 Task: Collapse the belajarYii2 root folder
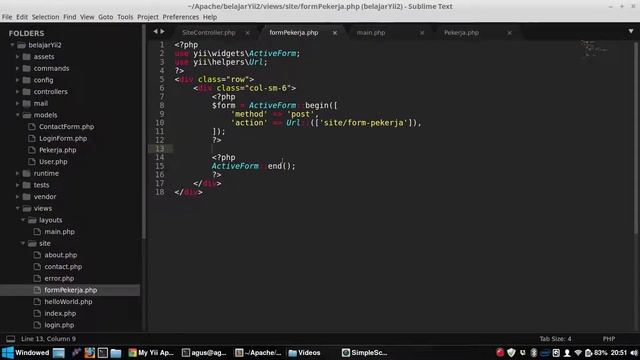pos(12,45)
